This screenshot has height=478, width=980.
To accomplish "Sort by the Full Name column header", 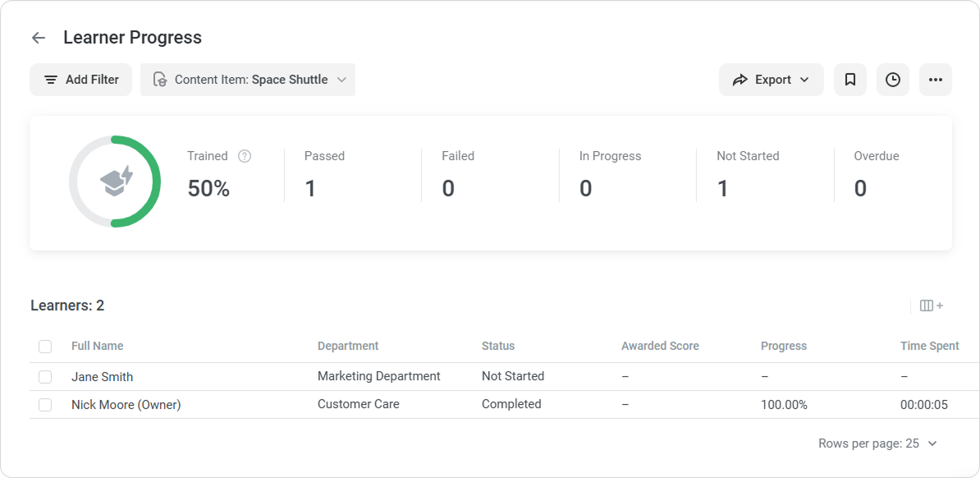I will point(97,346).
